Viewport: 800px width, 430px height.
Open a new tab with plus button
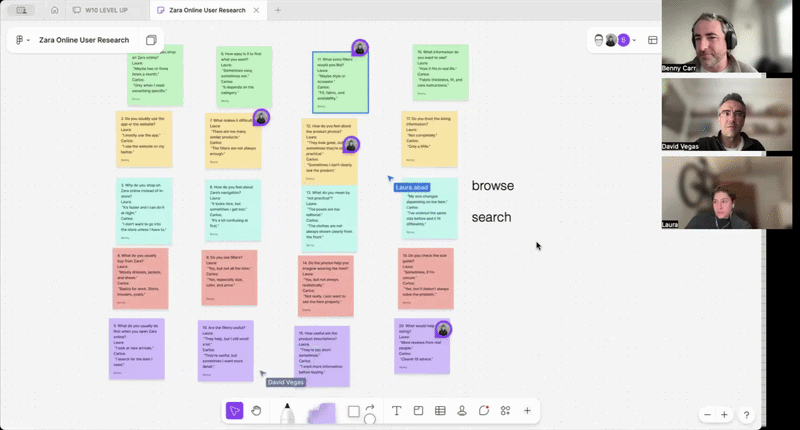[278, 10]
